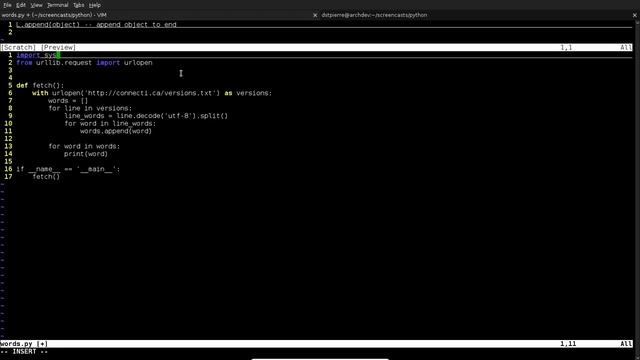Viewport: 640px width, 360px height.
Task: Click 'for word in line_words:' line
Action: pos(110,124)
